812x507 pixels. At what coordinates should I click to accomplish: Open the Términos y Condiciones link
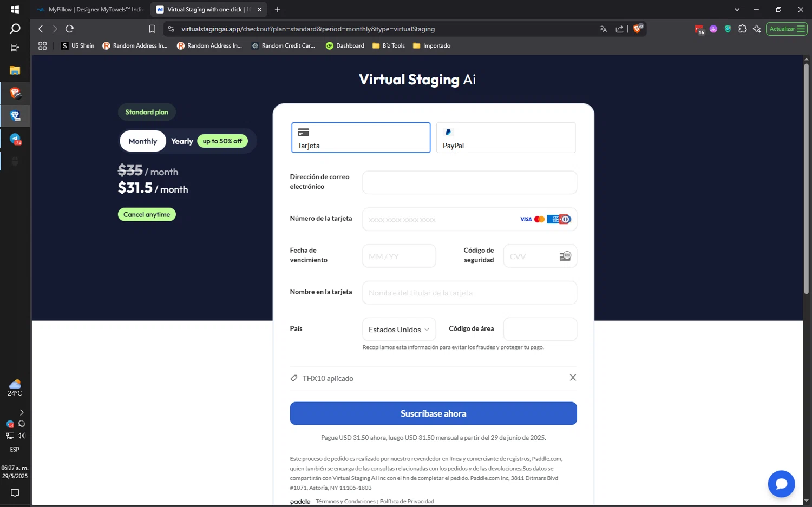[345, 501]
